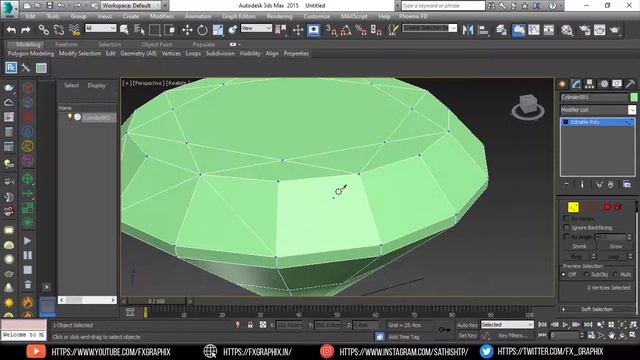Click the Grow selection button
Screen dimensions: 640x360
point(616,246)
